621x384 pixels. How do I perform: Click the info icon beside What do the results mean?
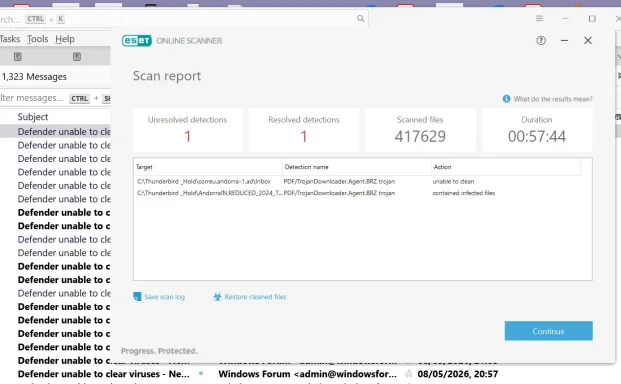(506, 99)
